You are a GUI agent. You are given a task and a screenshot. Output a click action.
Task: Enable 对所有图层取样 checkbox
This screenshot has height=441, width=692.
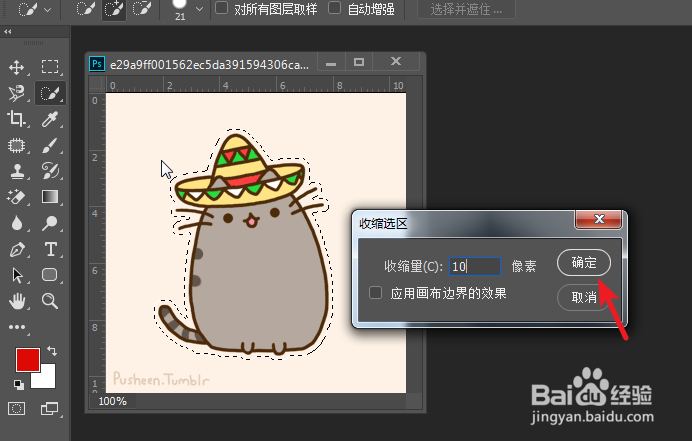pyautogui.click(x=222, y=8)
